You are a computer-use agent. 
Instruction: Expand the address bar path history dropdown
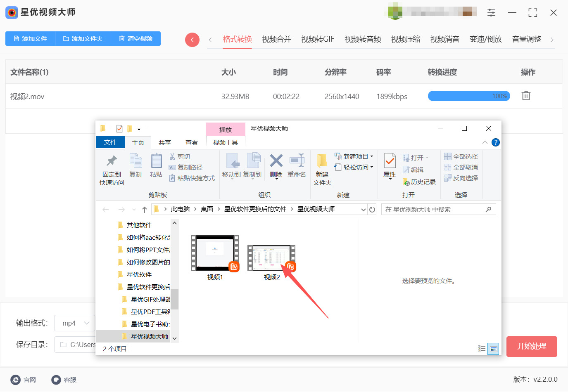pyautogui.click(x=363, y=210)
